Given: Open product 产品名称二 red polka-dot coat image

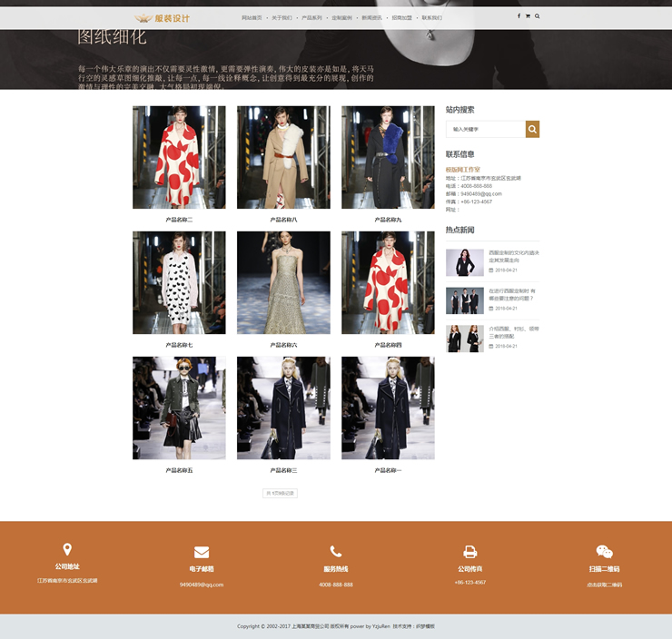Looking at the screenshot, I should [x=179, y=157].
